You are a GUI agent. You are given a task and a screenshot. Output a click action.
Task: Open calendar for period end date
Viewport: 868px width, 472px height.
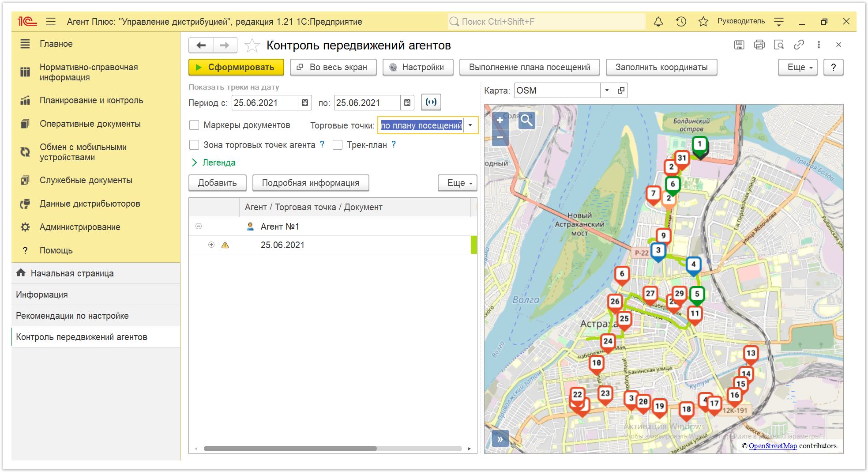click(407, 103)
